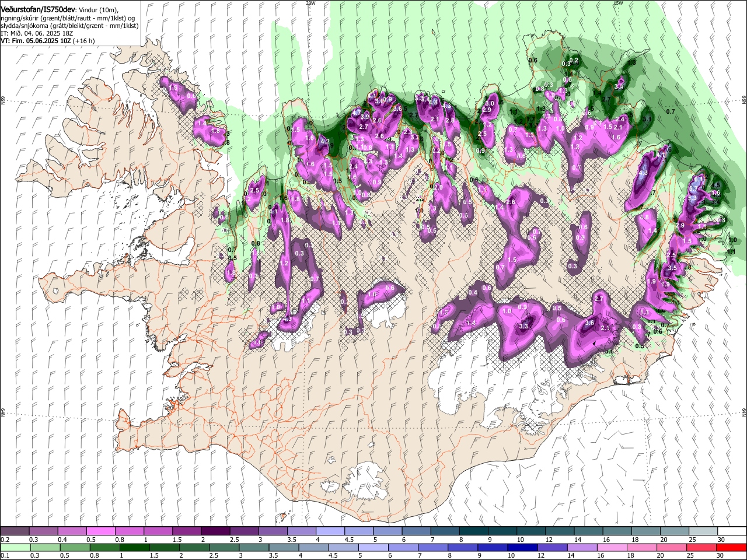Choose the dusky mauve 0.2 snow legend swatch

tap(15, 531)
